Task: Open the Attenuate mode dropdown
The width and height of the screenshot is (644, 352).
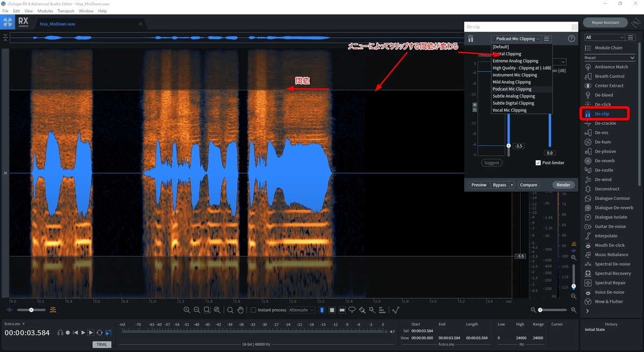Action: point(302,310)
